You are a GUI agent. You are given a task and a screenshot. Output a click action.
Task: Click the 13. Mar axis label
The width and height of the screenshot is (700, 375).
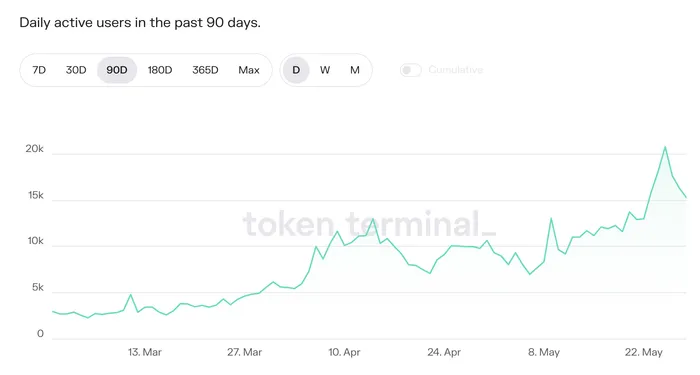145,352
